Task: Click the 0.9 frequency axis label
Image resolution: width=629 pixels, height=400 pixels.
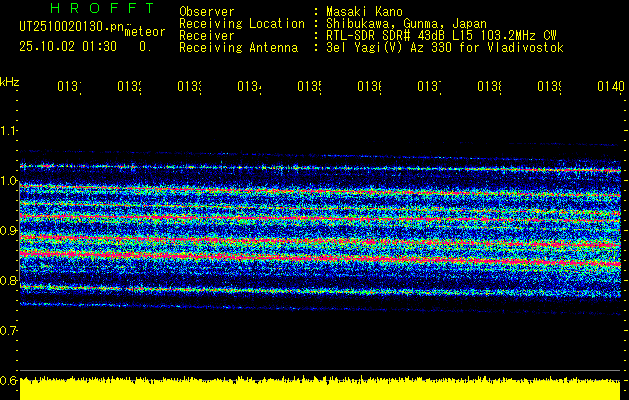Action: click(x=9, y=231)
